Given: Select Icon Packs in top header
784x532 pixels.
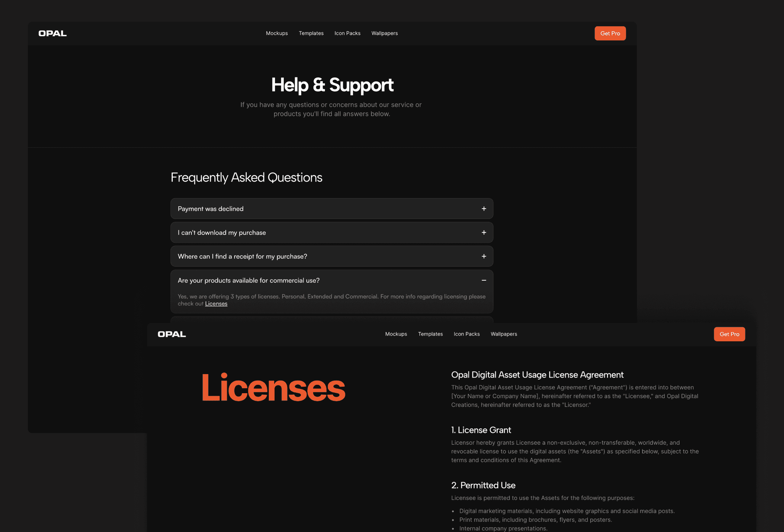Looking at the screenshot, I should tap(347, 34).
